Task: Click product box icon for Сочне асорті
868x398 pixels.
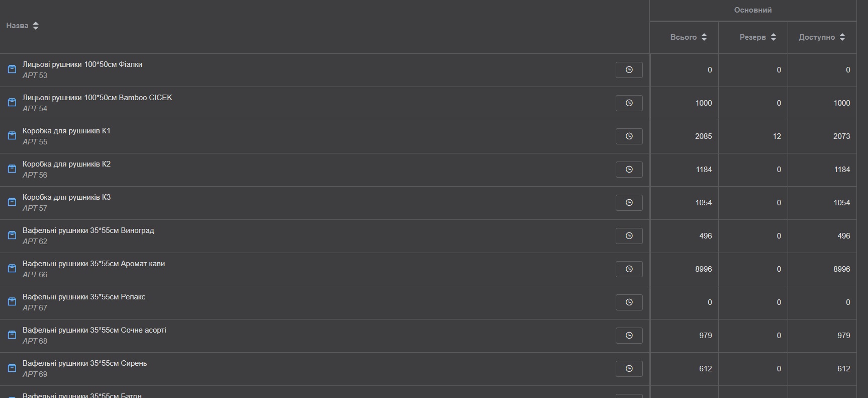Action: click(12, 335)
